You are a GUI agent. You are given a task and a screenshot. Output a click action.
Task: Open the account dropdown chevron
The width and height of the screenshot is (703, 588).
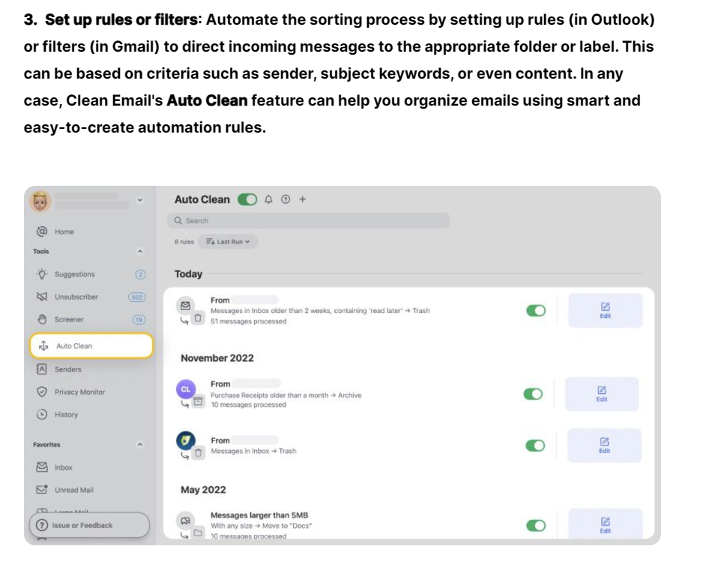(x=140, y=200)
